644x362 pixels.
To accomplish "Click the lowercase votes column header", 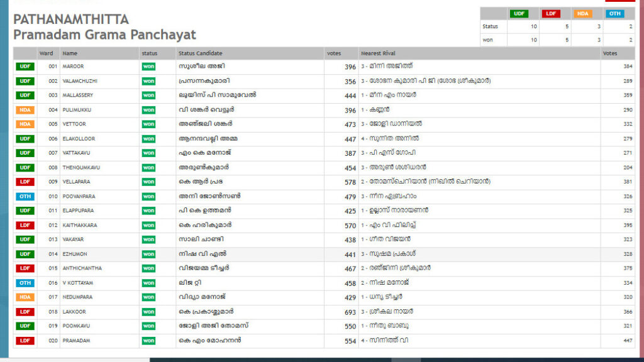I will tap(334, 53).
